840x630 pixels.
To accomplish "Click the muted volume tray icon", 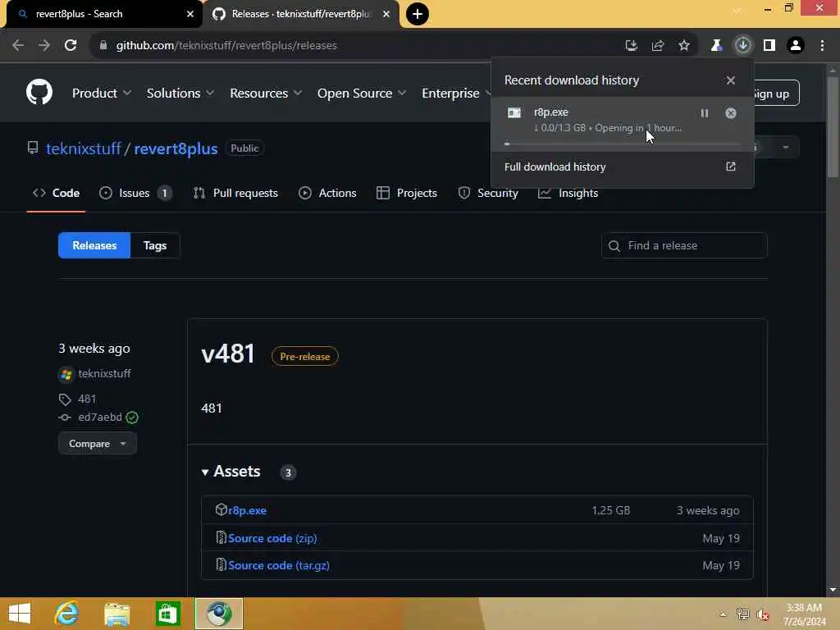I will click(763, 614).
